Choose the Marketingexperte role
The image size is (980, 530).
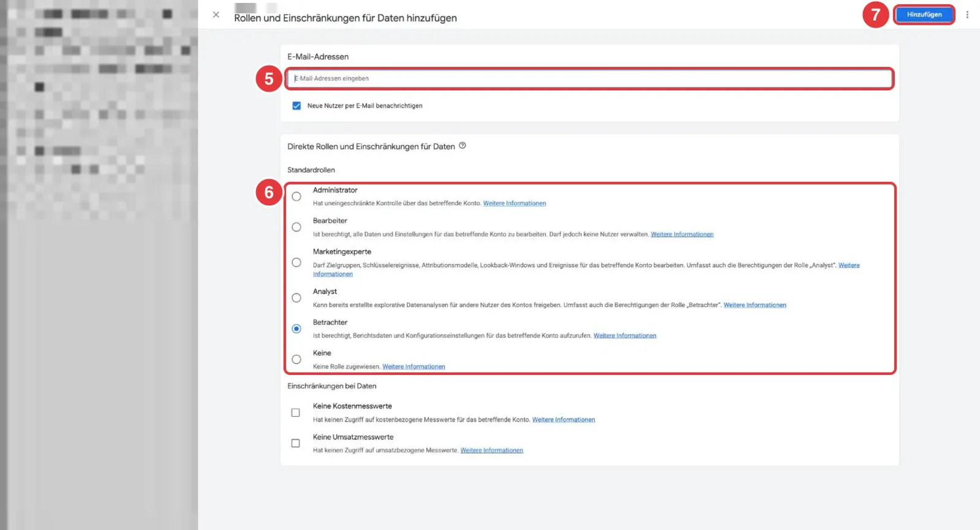tap(296, 262)
